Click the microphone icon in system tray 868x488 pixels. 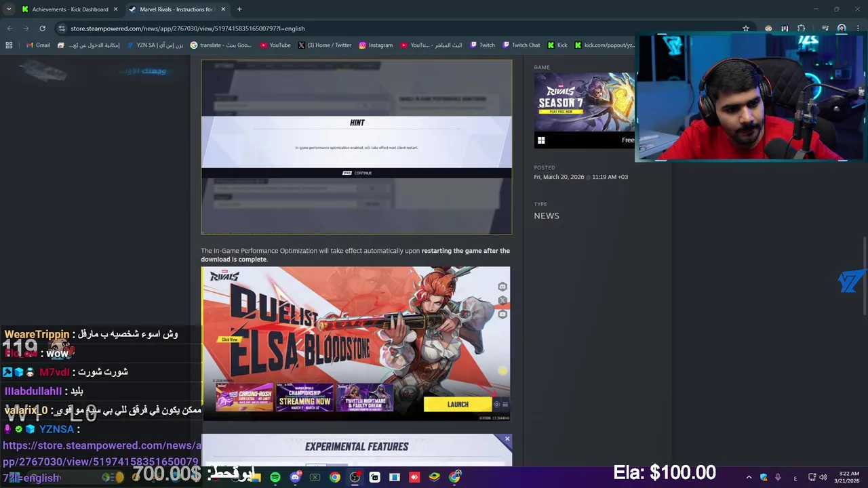pos(778,477)
